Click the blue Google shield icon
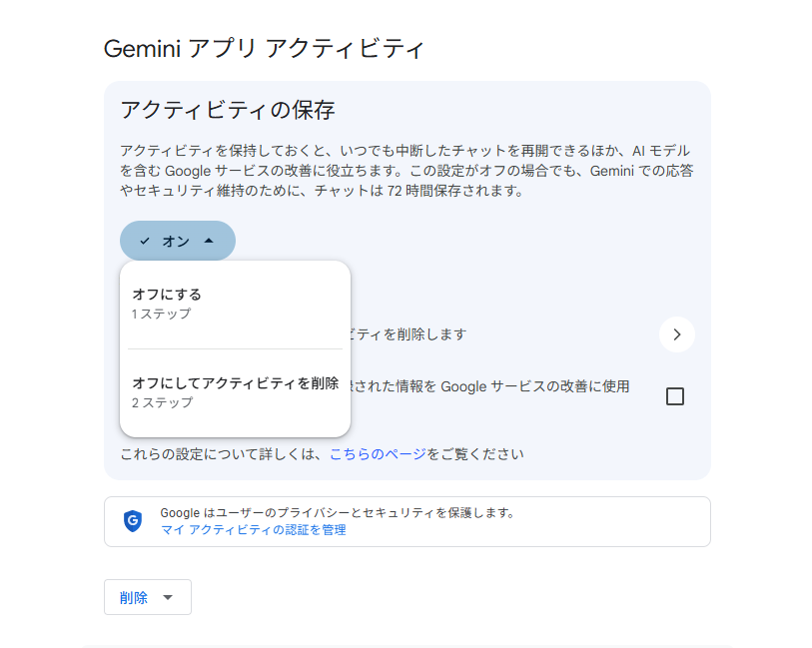 point(133,521)
